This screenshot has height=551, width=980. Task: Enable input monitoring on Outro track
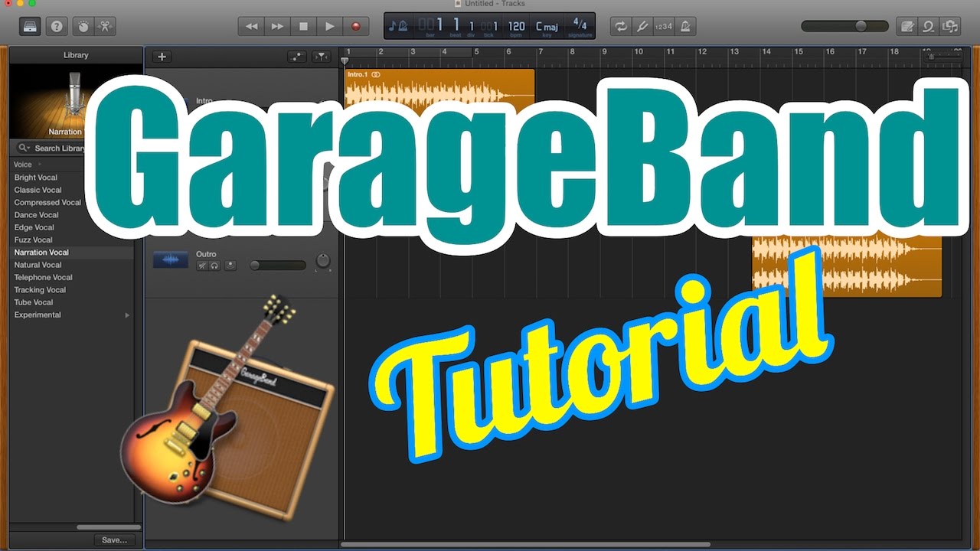[x=230, y=266]
